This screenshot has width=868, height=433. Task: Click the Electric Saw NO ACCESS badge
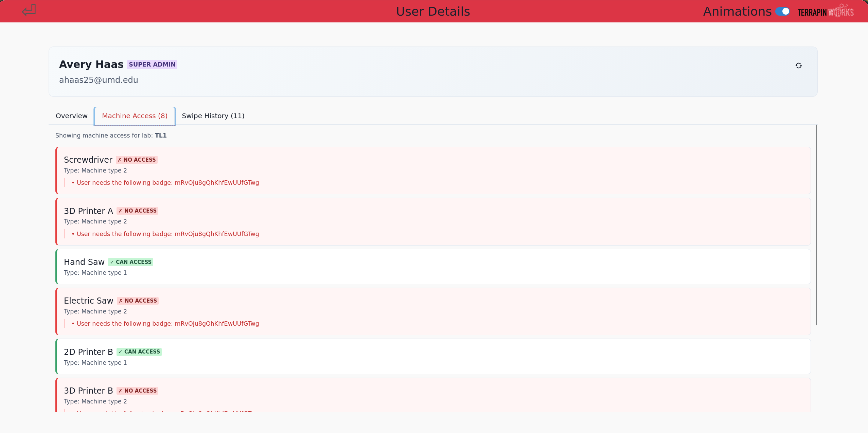(138, 301)
